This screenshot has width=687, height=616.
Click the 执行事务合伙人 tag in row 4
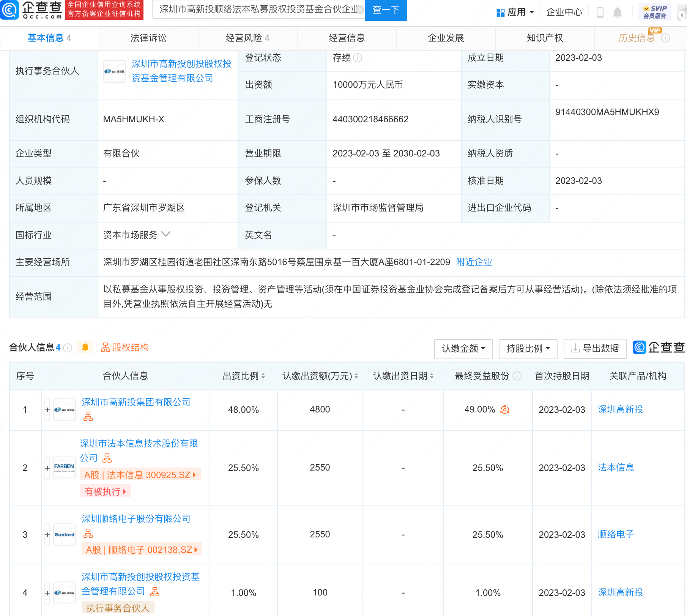tap(118, 608)
